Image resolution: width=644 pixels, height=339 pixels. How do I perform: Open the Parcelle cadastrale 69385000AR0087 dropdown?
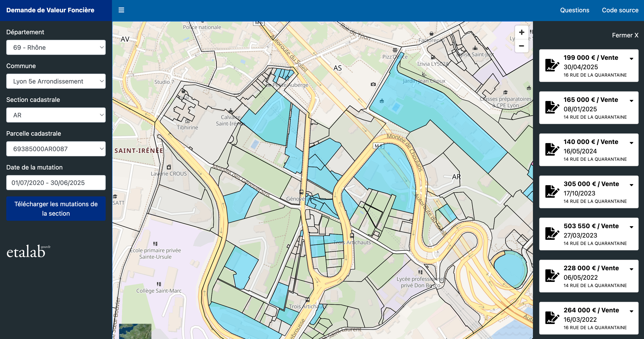tap(56, 149)
